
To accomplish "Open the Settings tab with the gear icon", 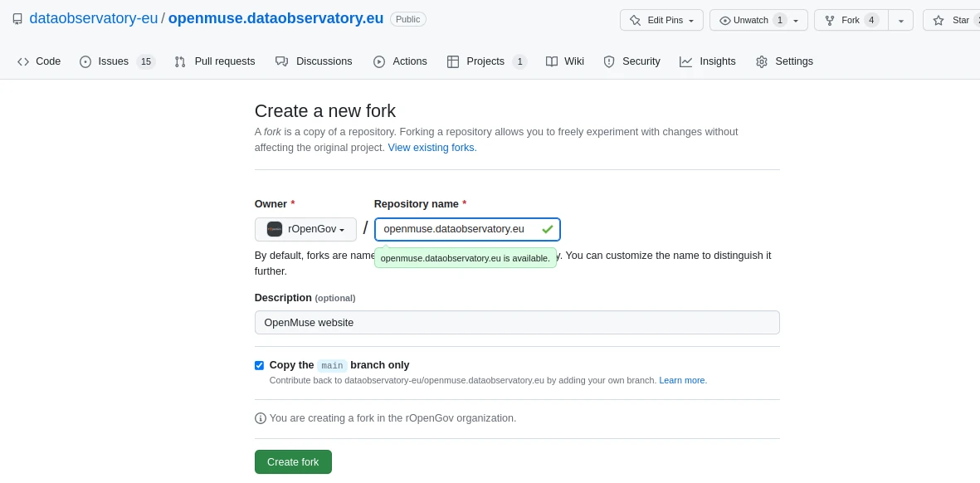I will (784, 61).
